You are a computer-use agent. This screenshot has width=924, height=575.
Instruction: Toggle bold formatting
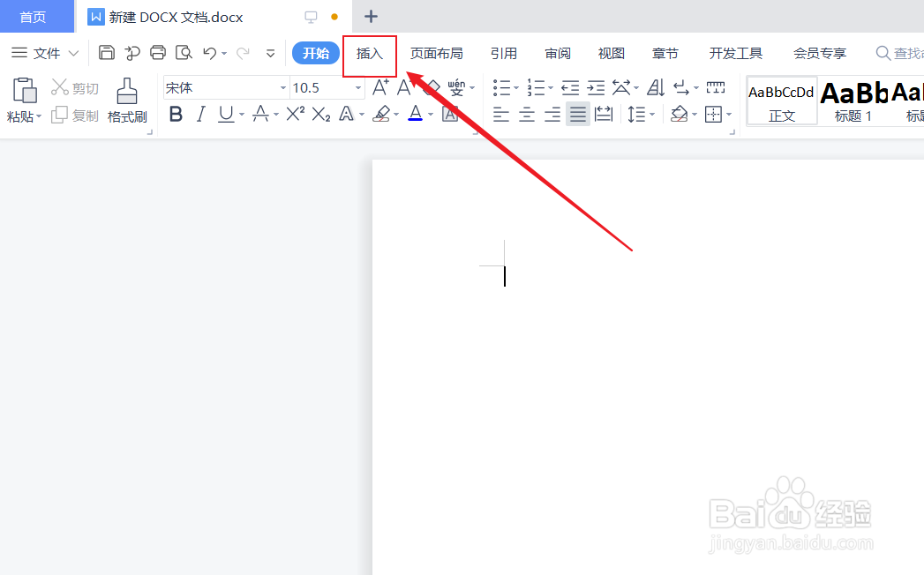[x=176, y=114]
